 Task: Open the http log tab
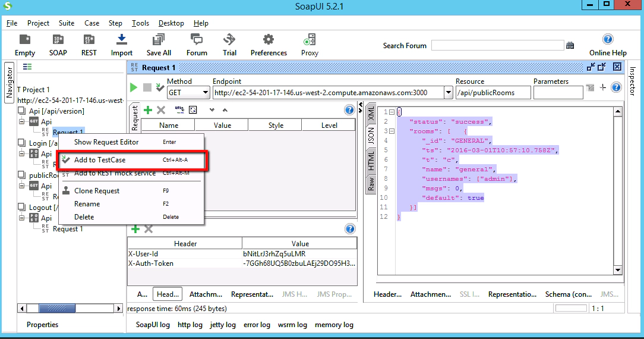190,325
